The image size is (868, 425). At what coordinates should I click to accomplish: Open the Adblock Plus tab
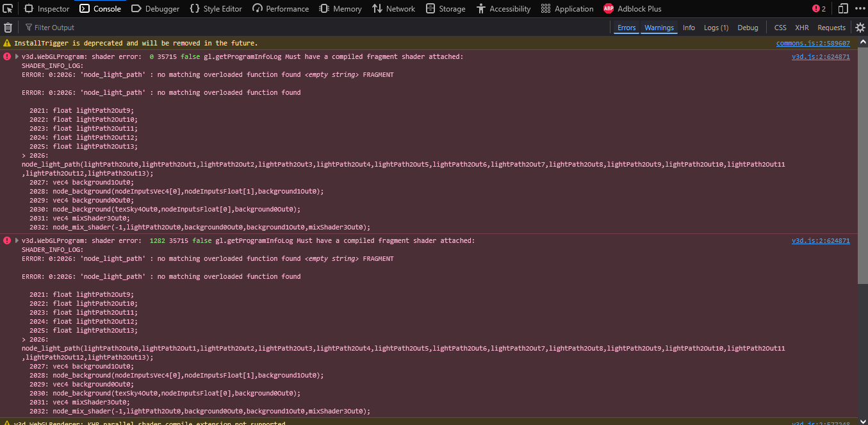[632, 9]
